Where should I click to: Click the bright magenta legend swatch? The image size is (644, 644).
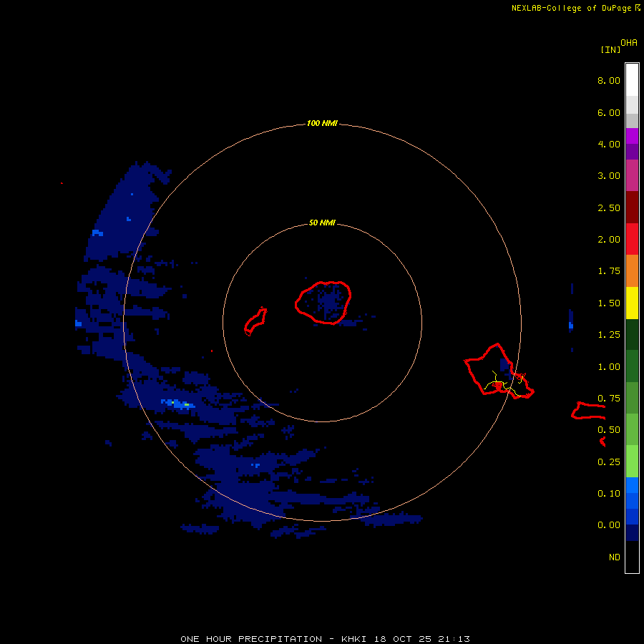click(632, 136)
